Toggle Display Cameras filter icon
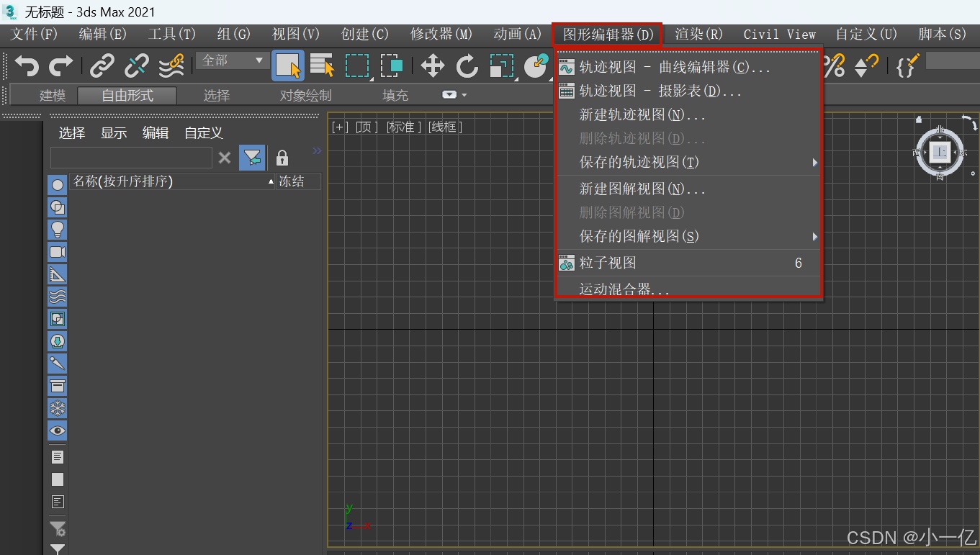 point(58,252)
